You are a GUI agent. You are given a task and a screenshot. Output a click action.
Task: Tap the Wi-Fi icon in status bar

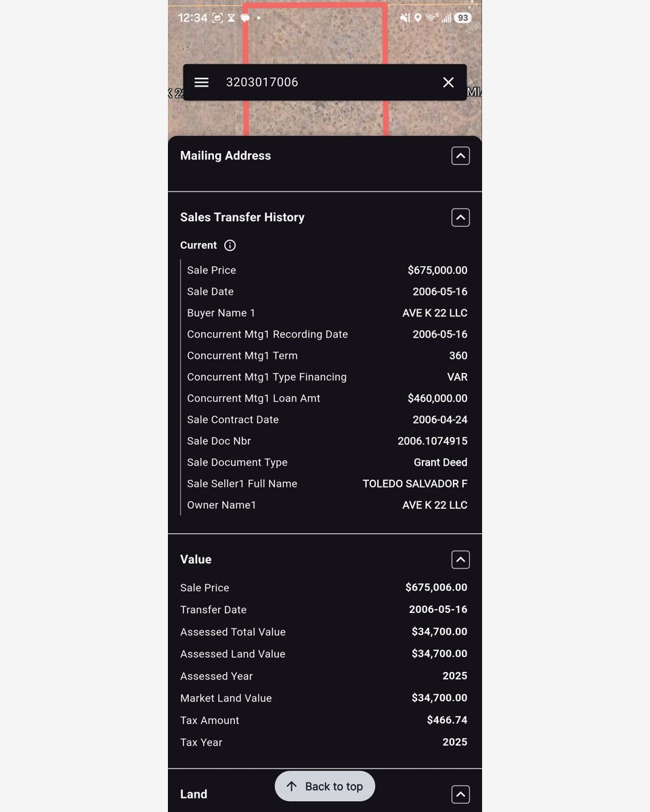431,18
